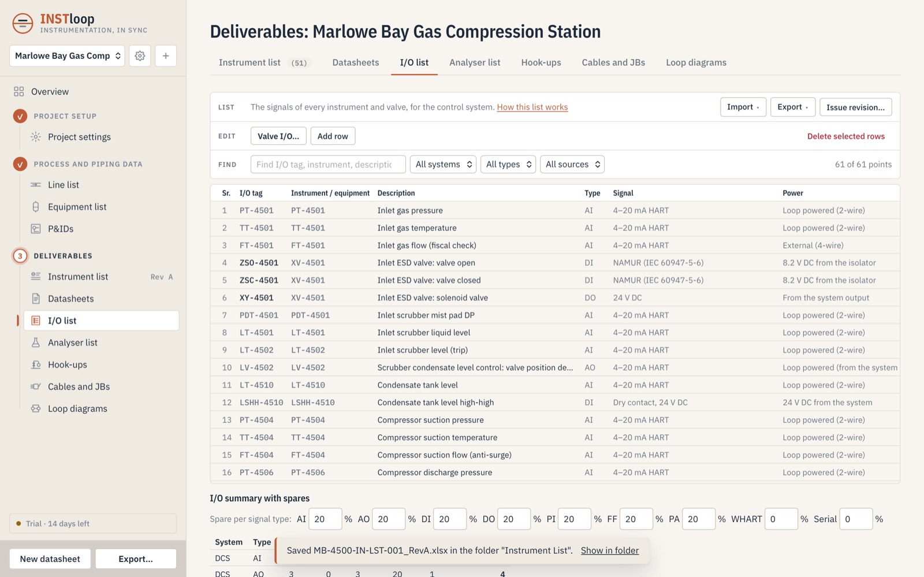Click the plus icon to add project
924x577 pixels.
pyautogui.click(x=166, y=56)
